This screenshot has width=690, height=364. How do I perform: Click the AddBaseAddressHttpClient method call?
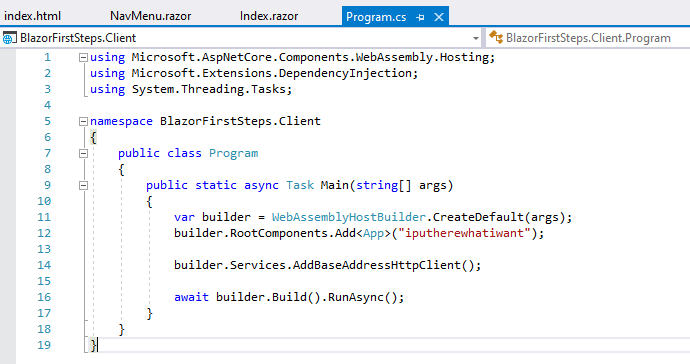pyautogui.click(x=377, y=265)
